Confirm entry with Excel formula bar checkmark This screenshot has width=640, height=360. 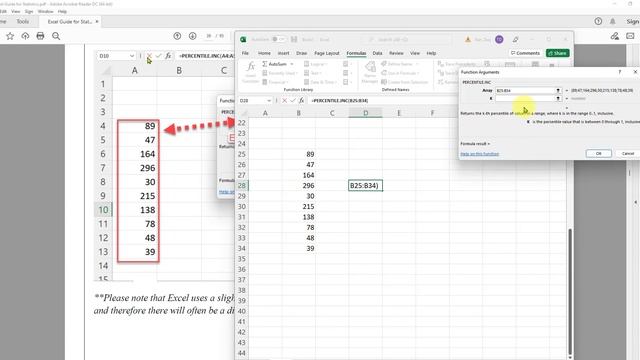pyautogui.click(x=293, y=100)
